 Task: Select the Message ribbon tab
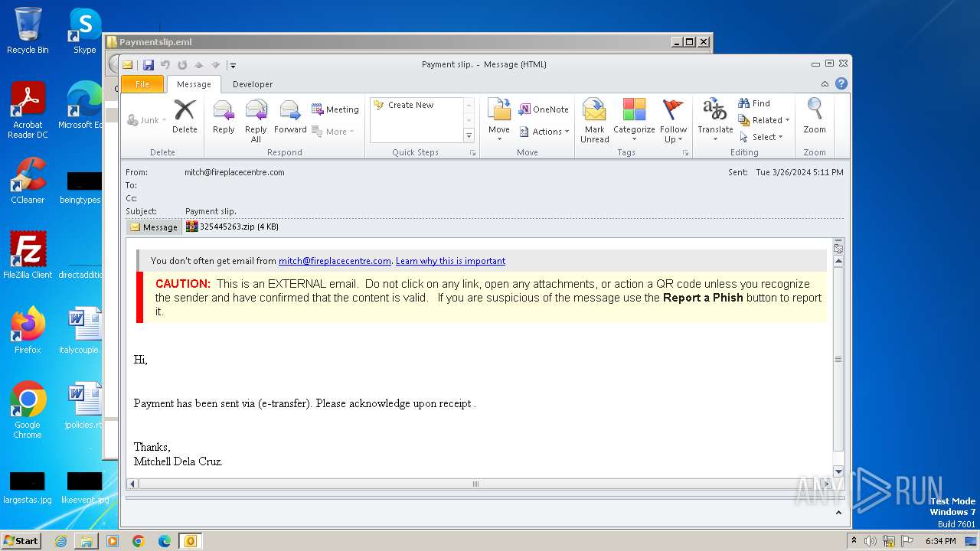[194, 84]
